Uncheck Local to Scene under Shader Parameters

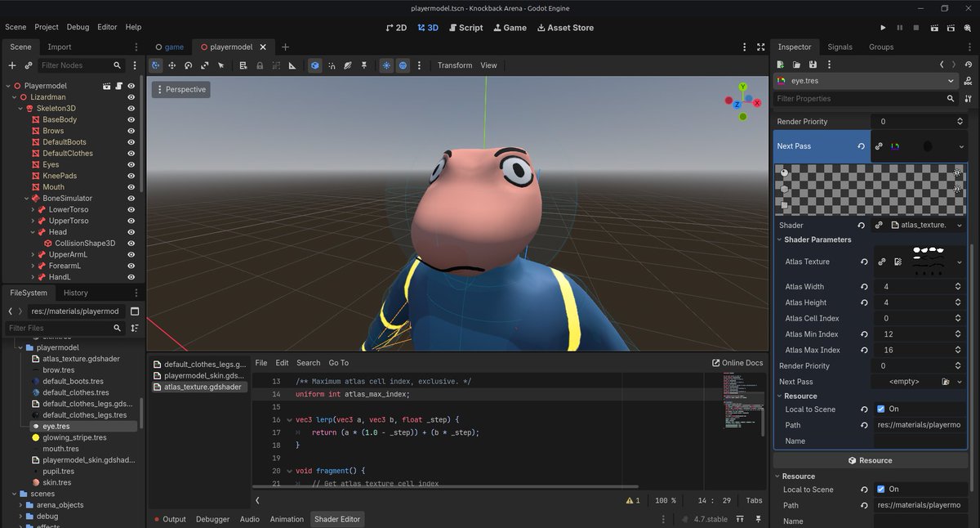[x=880, y=409]
